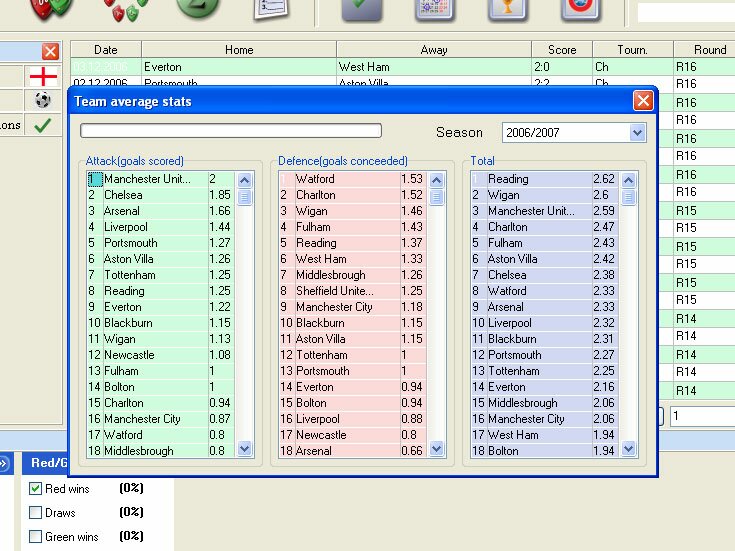This screenshot has width=735, height=551.
Task: Select Wigan row in Total list
Action: pyautogui.click(x=545, y=195)
